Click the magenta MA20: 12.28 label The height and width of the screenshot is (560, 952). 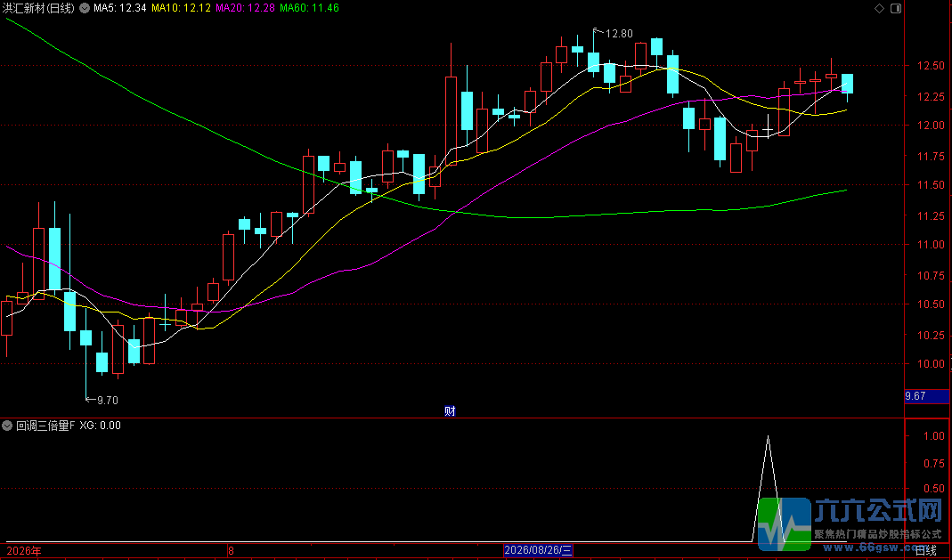coord(245,9)
